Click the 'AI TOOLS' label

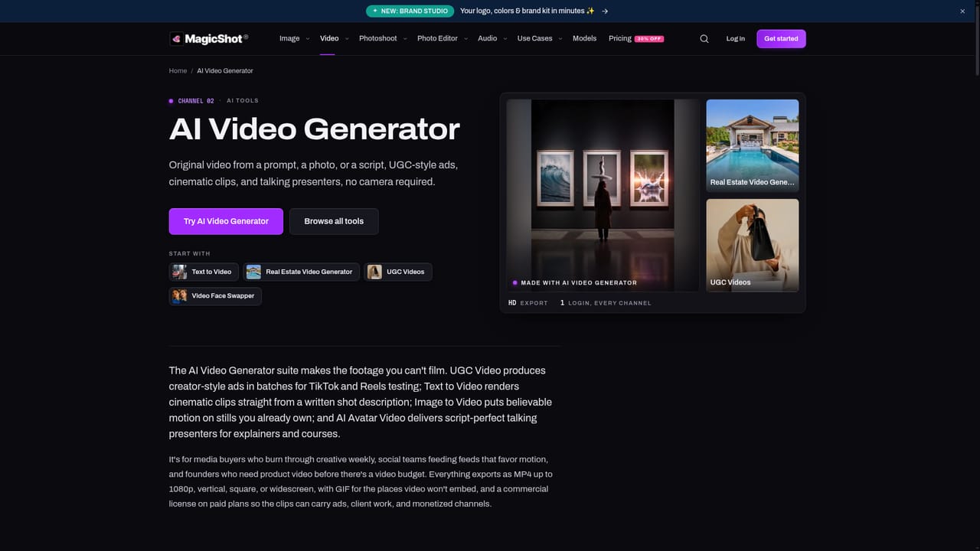(x=243, y=101)
